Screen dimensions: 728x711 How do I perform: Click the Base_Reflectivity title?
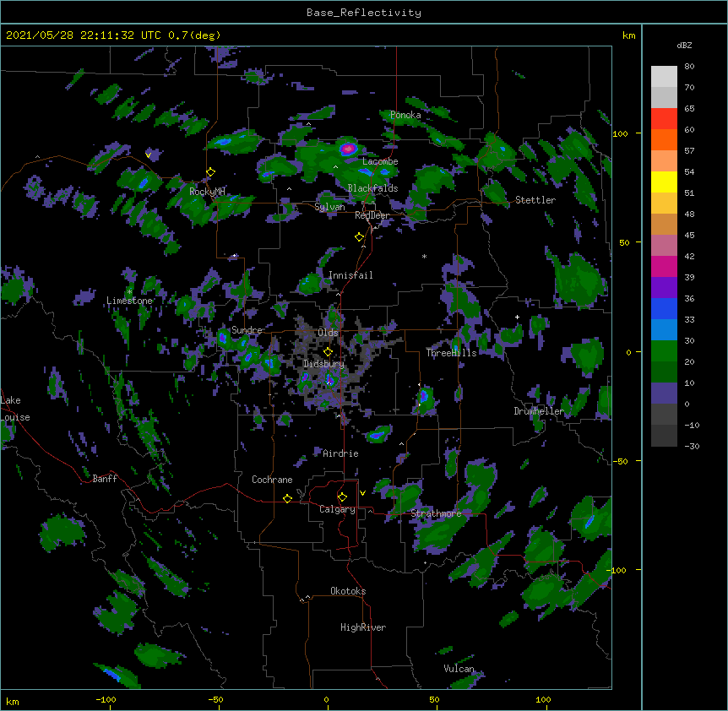pyautogui.click(x=364, y=13)
